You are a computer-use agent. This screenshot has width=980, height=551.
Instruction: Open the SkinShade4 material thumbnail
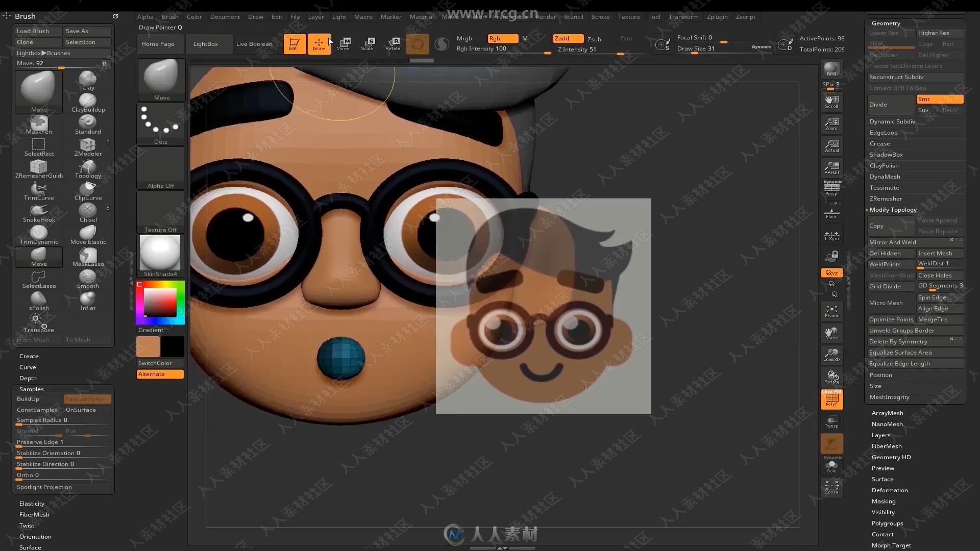(160, 256)
